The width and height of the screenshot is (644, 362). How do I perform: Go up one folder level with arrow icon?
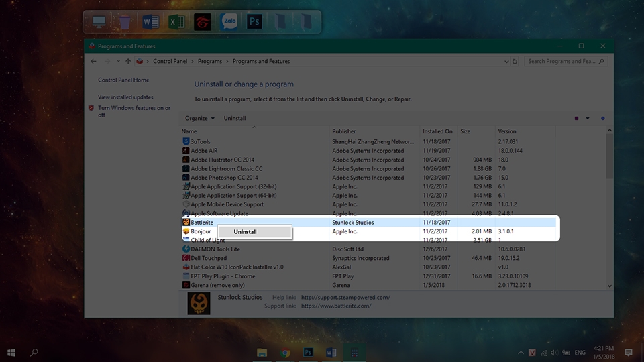coord(128,61)
